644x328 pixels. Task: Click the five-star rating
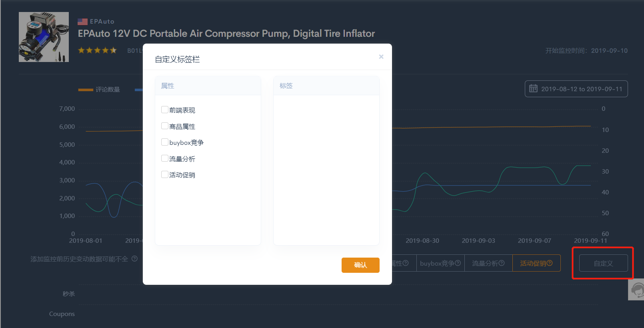tap(97, 50)
